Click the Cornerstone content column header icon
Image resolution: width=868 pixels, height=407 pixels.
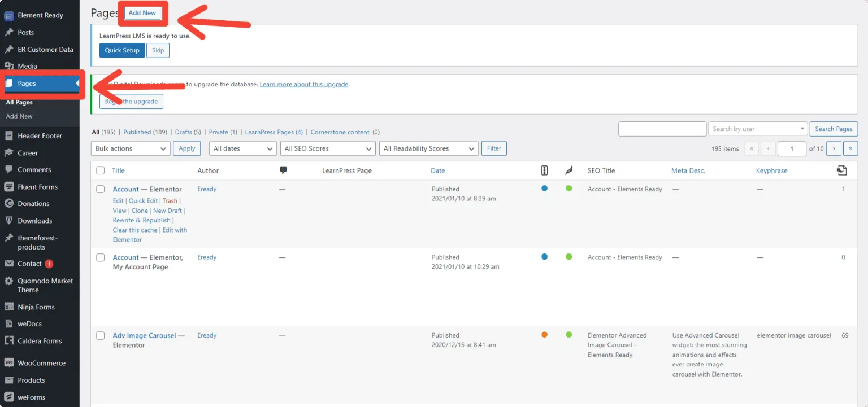tap(841, 170)
